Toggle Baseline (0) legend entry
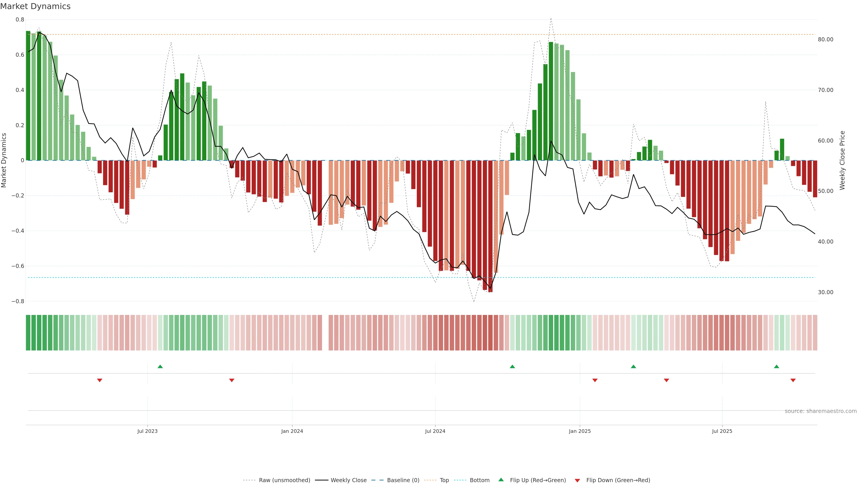 (403, 480)
